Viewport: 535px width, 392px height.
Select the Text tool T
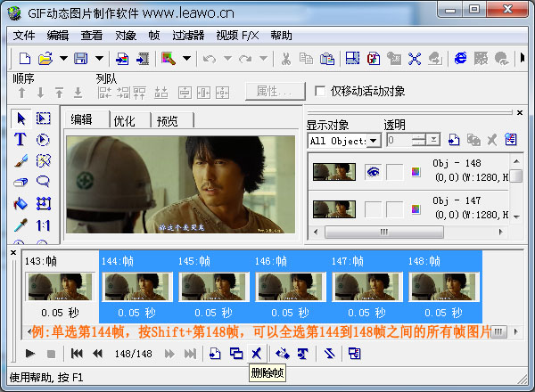point(21,139)
